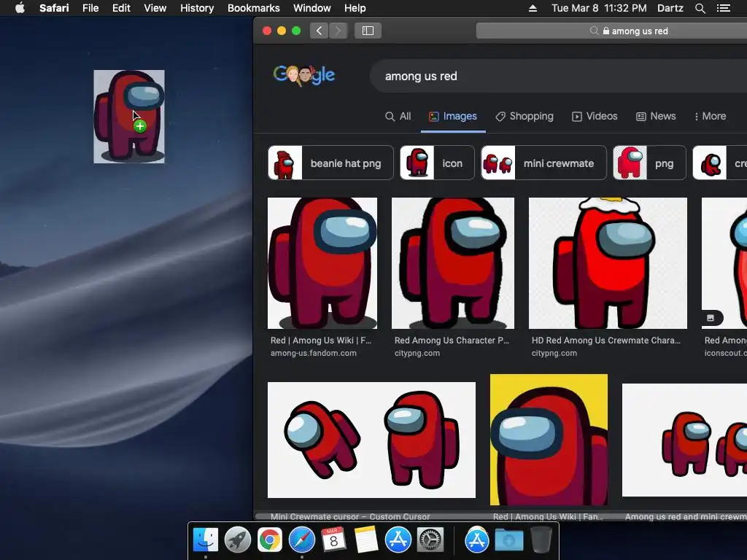Open the File menu

[90, 8]
